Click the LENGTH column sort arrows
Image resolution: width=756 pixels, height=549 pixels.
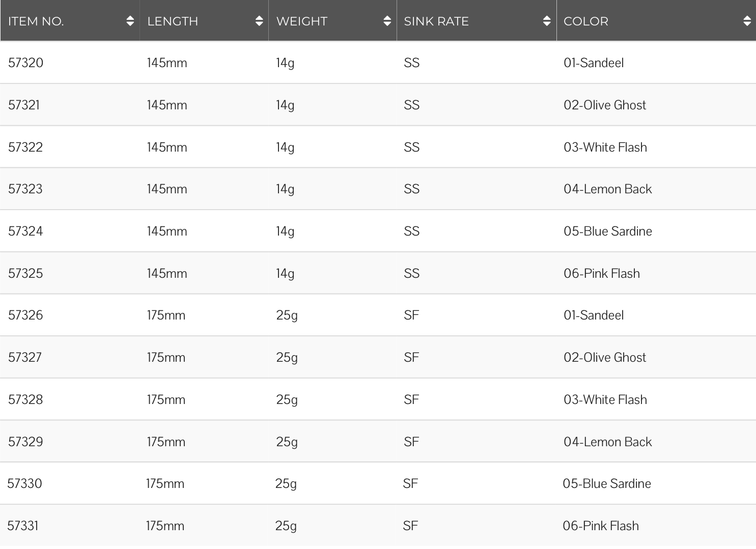(x=259, y=21)
